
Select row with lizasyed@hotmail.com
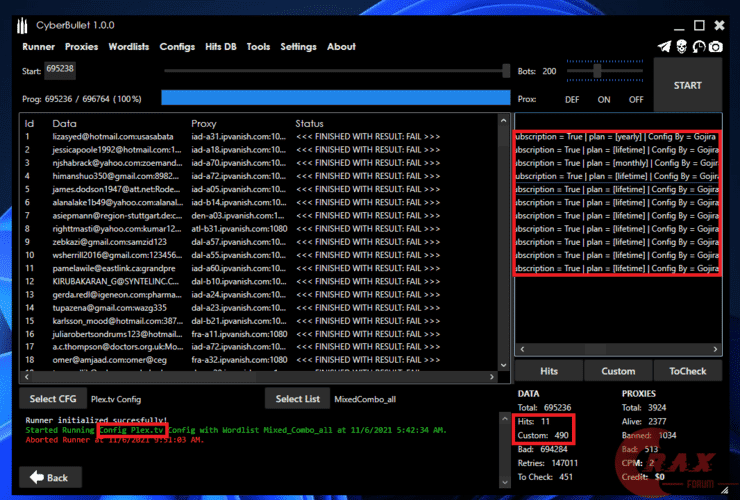pos(259,137)
